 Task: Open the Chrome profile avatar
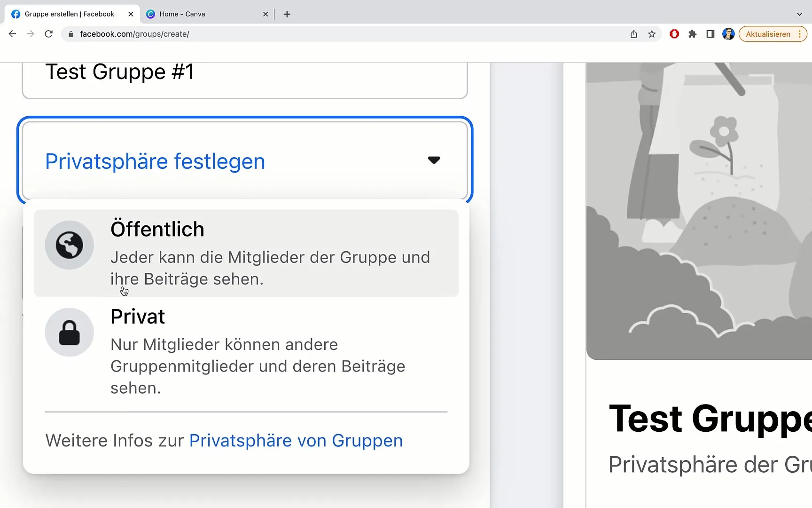pos(728,34)
